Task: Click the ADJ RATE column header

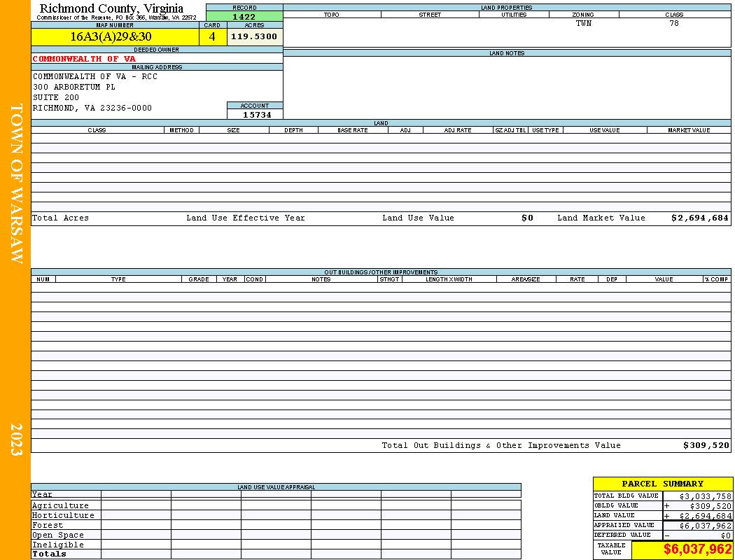Action: pos(458,130)
